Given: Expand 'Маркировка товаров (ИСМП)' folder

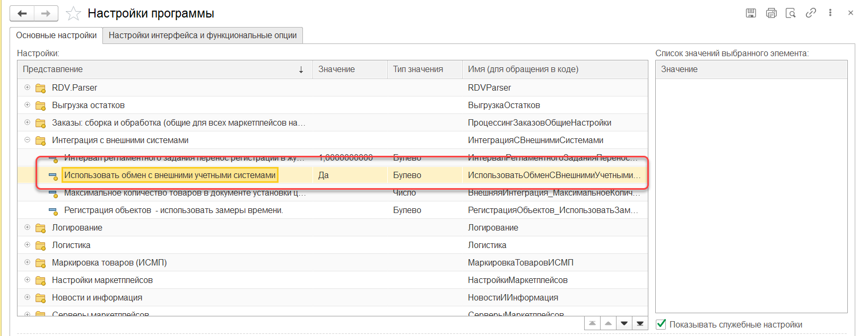Looking at the screenshot, I should pyautogui.click(x=28, y=262).
